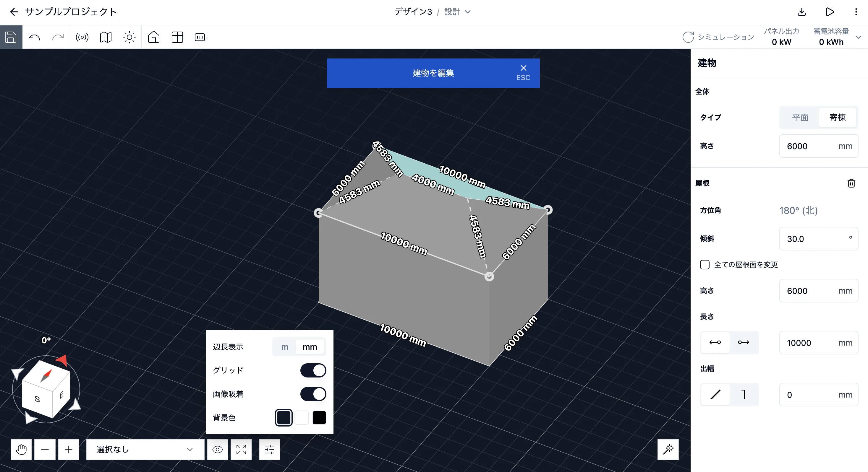This screenshot has width=868, height=472.
Task: Expand the panel output summary chevron
Action: (x=858, y=37)
